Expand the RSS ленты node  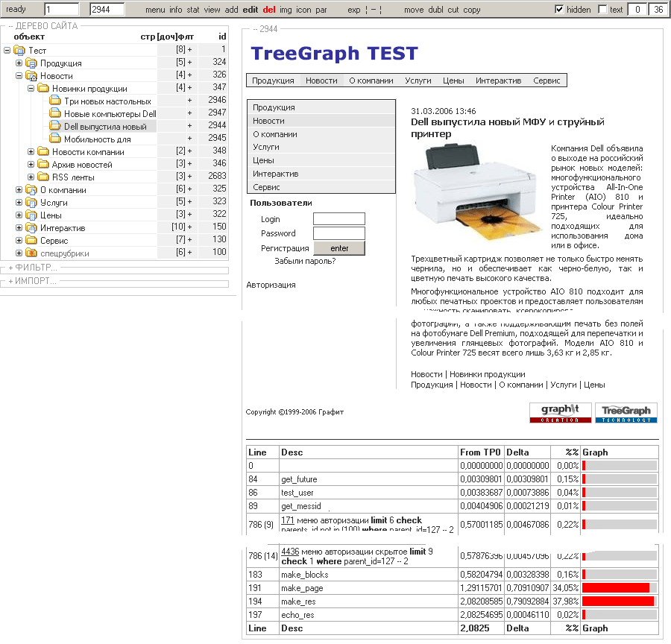coord(31,177)
